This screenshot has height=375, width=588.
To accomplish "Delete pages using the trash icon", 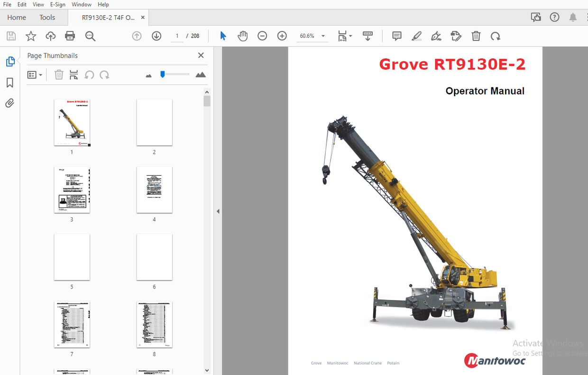I will point(58,75).
